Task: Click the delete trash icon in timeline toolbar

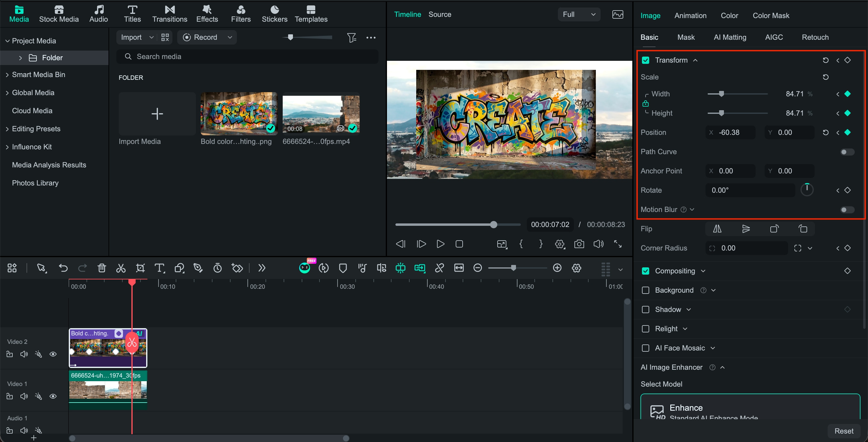Action: pos(102,268)
